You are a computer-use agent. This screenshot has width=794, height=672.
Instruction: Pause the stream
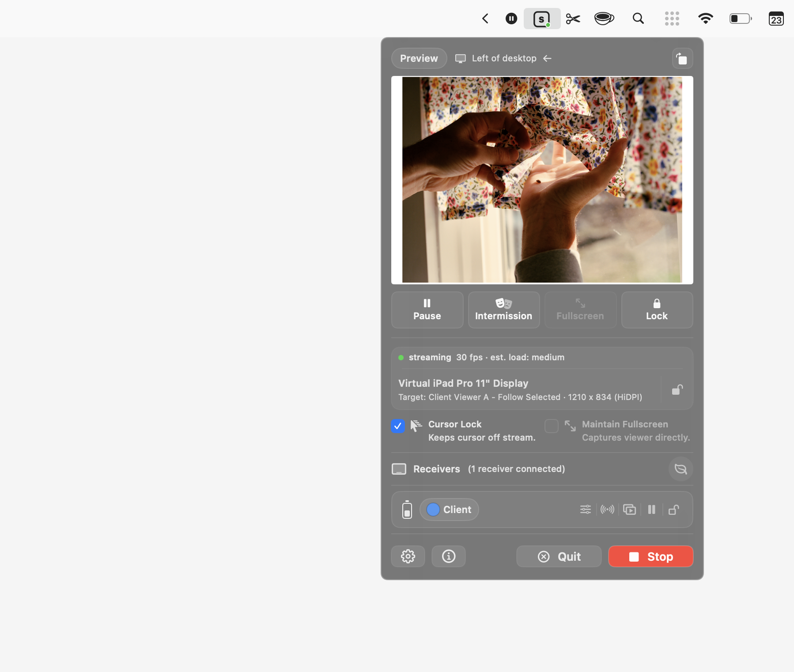[x=427, y=310]
